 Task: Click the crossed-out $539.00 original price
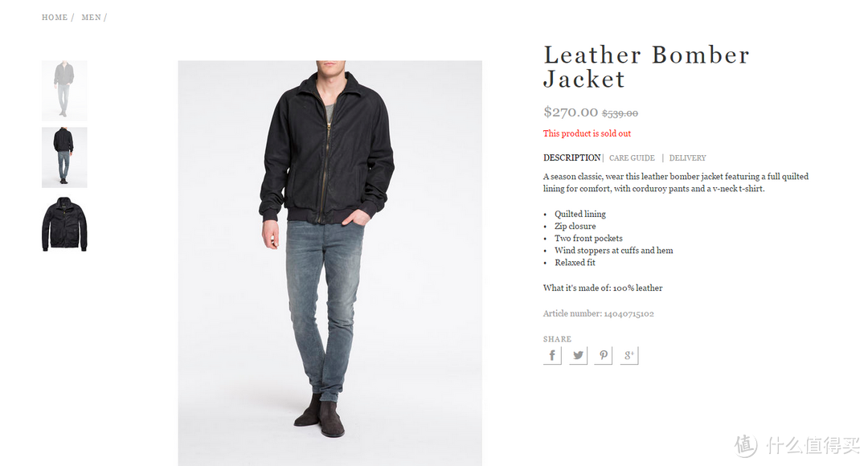click(620, 113)
